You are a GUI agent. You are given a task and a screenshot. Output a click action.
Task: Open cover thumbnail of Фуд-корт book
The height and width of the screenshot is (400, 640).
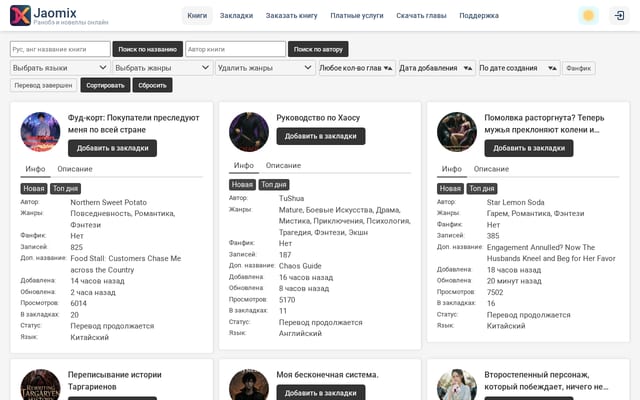point(40,132)
